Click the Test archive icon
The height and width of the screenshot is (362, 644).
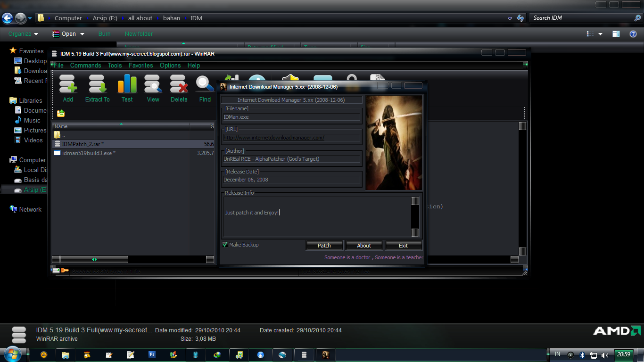(127, 84)
